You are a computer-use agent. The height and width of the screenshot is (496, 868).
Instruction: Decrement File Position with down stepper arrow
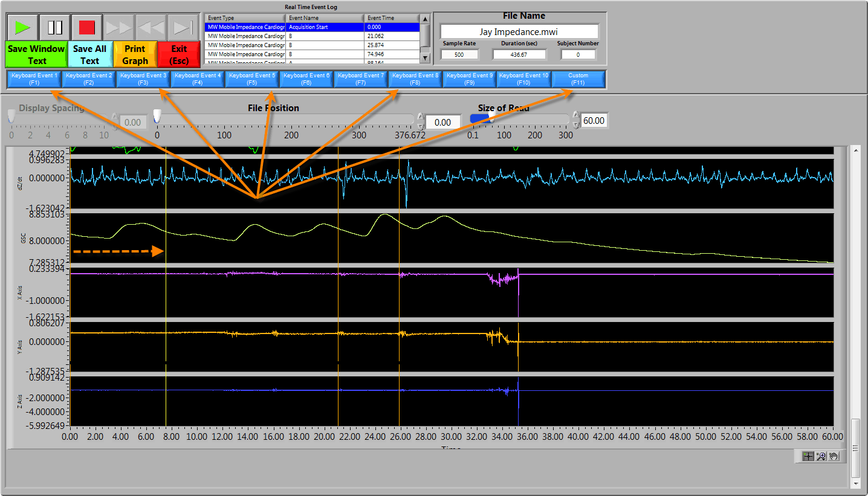point(421,126)
